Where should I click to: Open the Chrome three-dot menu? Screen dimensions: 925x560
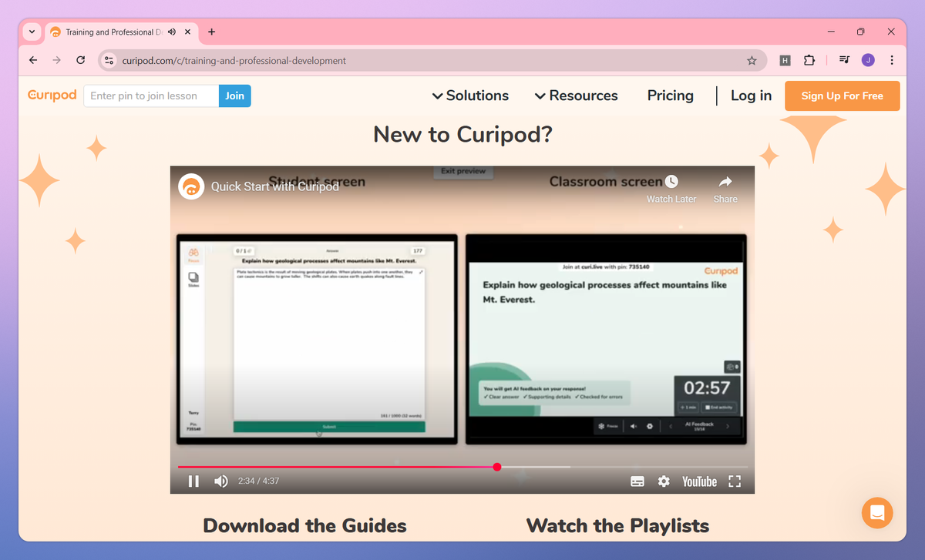click(892, 60)
